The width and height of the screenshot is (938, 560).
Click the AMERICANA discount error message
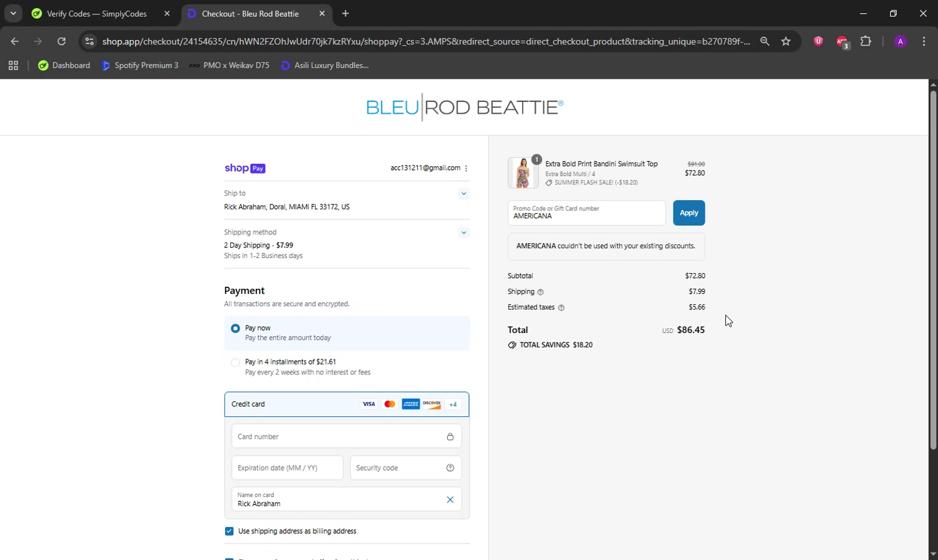pos(606,246)
